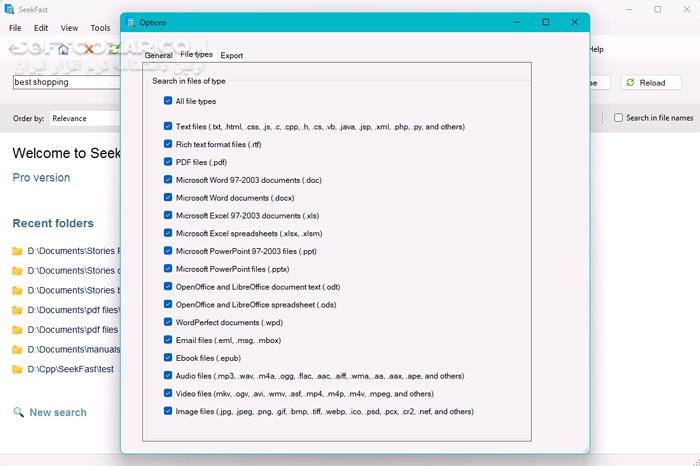This screenshot has height=466, width=700.
Task: Toggle Microsoft Word documents (.docx) checkbox
Action: pyautogui.click(x=168, y=197)
